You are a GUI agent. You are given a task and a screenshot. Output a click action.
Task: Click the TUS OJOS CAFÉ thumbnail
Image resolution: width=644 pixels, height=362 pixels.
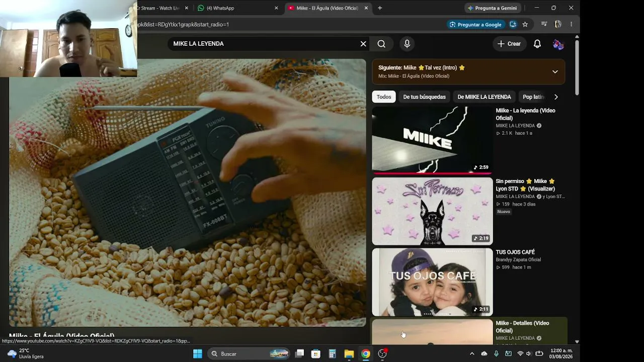(x=432, y=282)
